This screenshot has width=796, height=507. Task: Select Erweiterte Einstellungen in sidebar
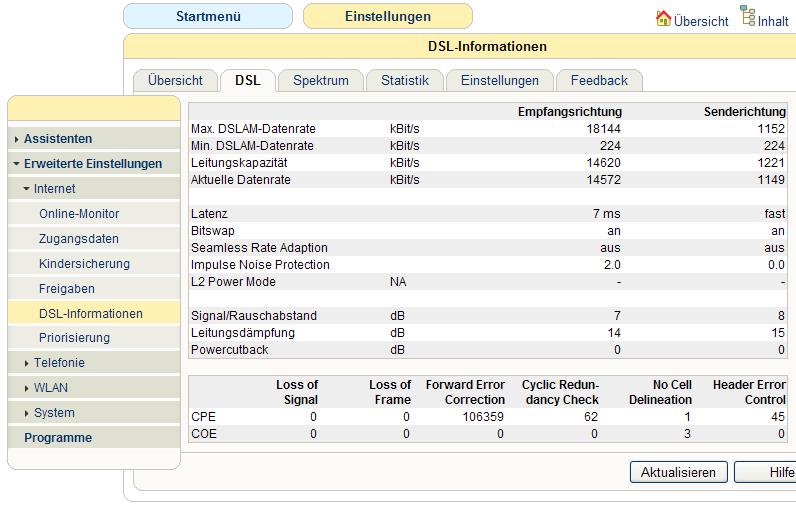coord(93,163)
